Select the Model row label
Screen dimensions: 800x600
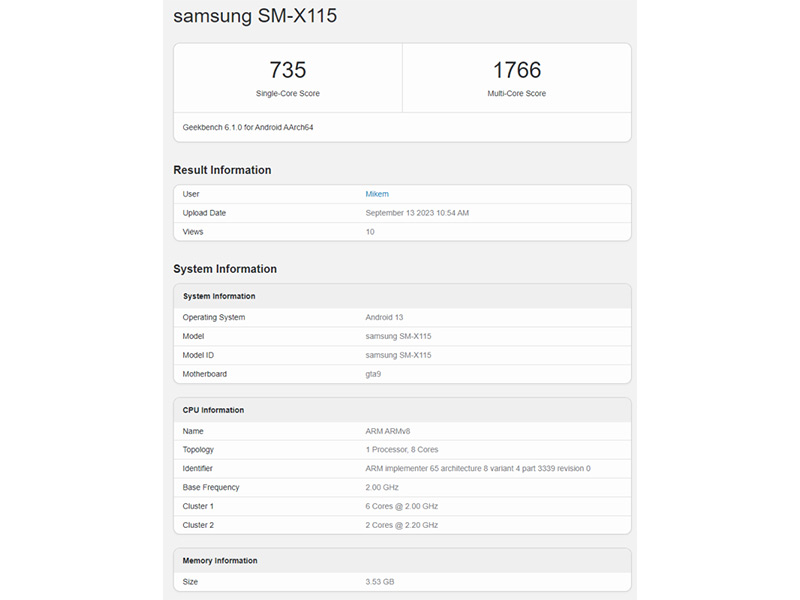click(x=193, y=336)
